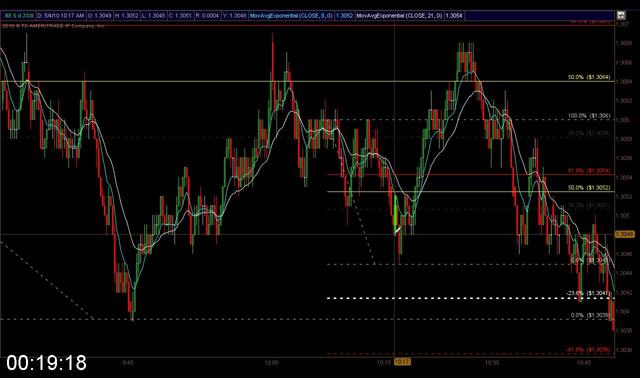Click the range value R: 0.0004

207,16
